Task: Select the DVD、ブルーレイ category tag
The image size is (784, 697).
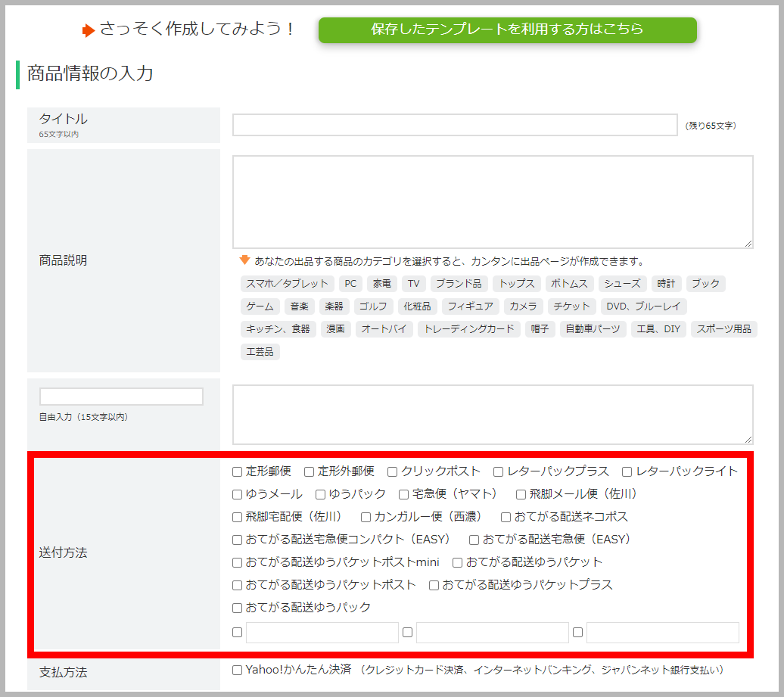Action: [x=643, y=306]
